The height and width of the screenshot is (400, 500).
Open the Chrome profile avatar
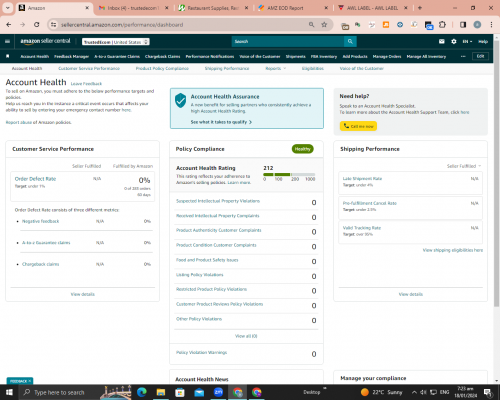coord(477,25)
